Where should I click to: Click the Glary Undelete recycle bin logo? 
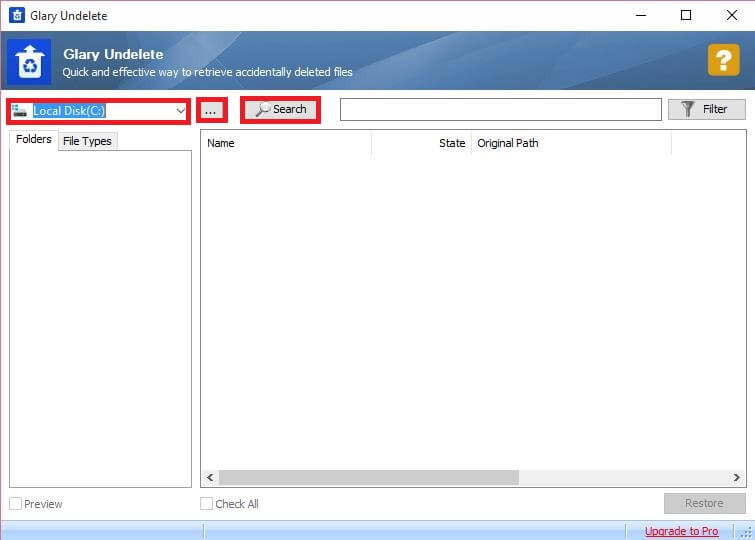coord(29,62)
